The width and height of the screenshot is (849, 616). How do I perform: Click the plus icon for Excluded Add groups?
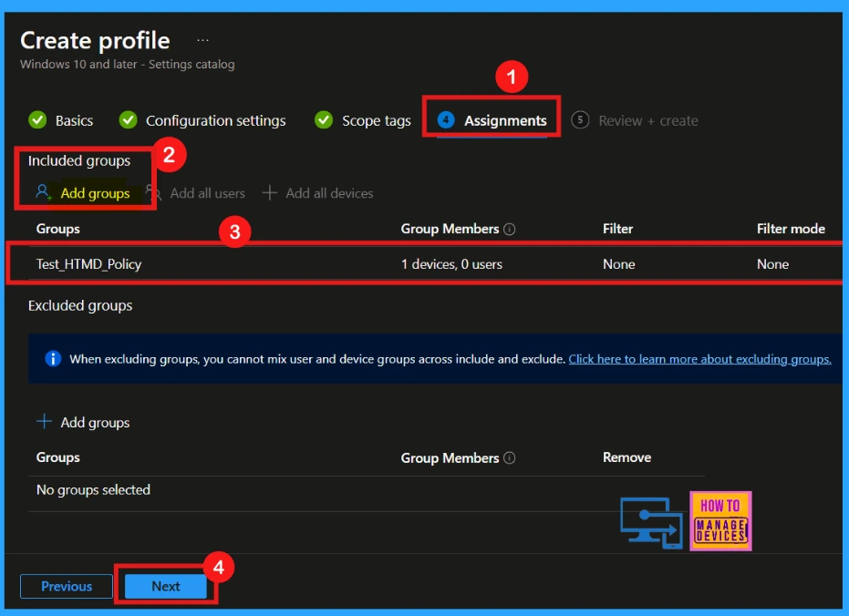click(44, 421)
